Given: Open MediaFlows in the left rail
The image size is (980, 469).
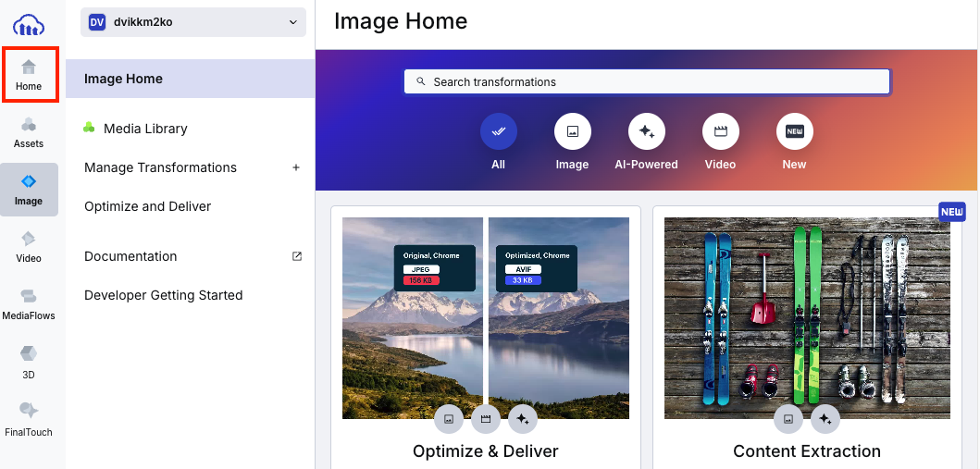Looking at the screenshot, I should pyautogui.click(x=29, y=304).
